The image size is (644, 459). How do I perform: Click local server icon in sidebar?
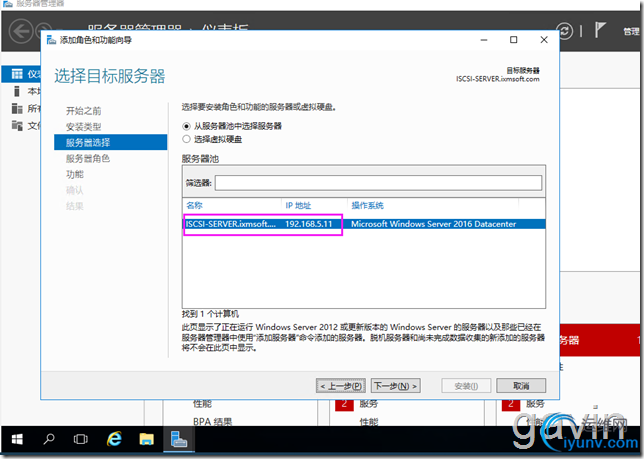click(x=17, y=91)
